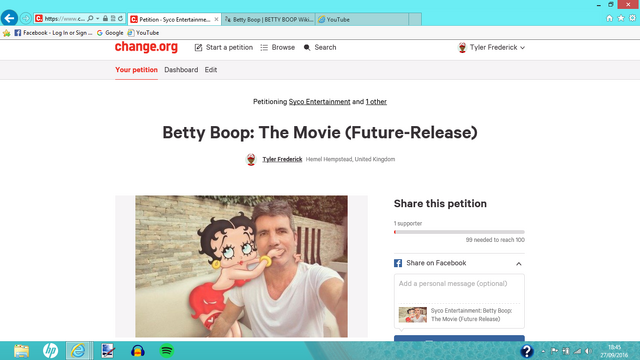The height and width of the screenshot is (360, 640).
Task: Switch to the YouTube browser tab
Action: point(362,19)
